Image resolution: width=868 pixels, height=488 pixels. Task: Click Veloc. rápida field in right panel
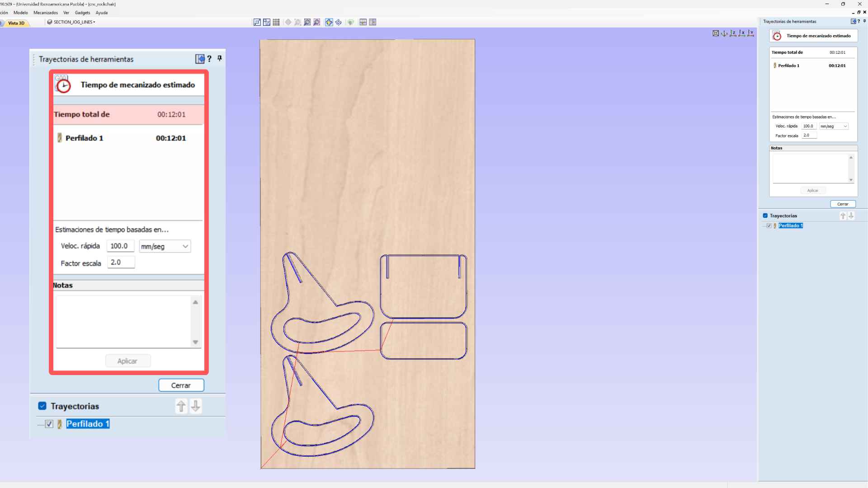coord(809,127)
